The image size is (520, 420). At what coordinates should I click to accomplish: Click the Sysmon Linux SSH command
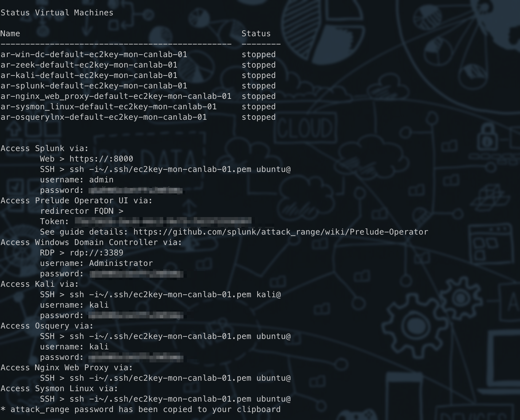coord(180,399)
